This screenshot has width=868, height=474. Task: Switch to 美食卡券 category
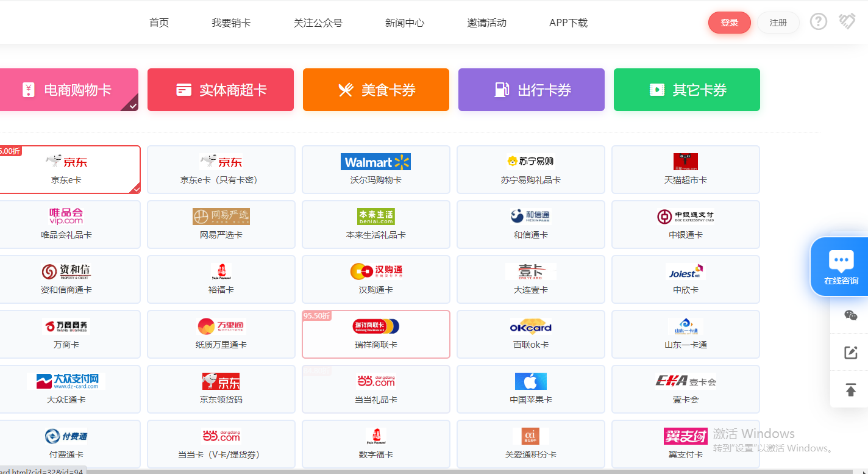pos(376,90)
